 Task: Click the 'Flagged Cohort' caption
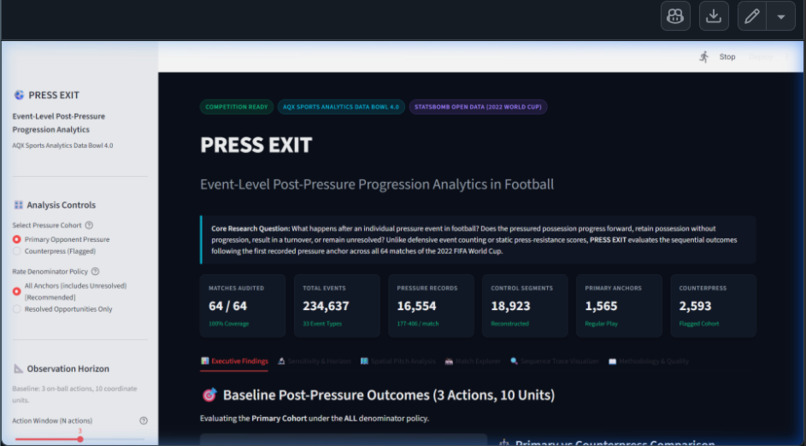(699, 324)
